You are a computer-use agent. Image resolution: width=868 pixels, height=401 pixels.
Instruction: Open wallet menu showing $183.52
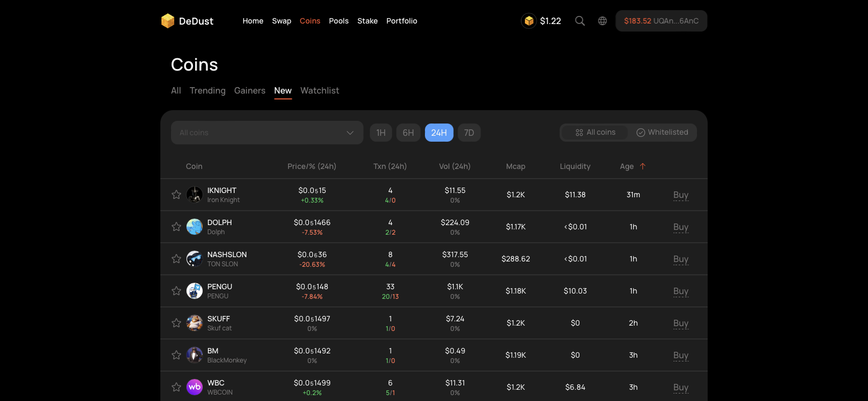pos(661,21)
